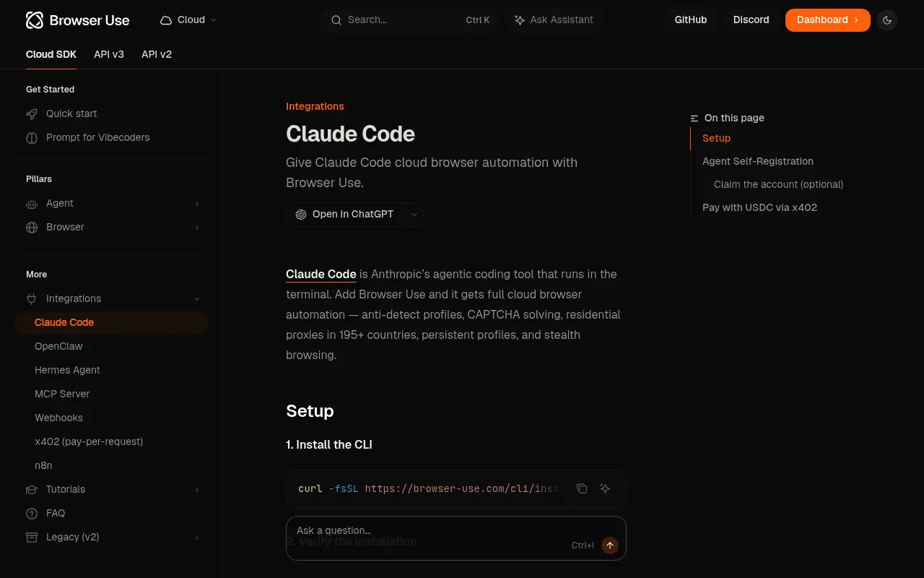This screenshot has height=578, width=924.
Task: Click the Legacy (v2) archive icon
Action: [x=32, y=537]
